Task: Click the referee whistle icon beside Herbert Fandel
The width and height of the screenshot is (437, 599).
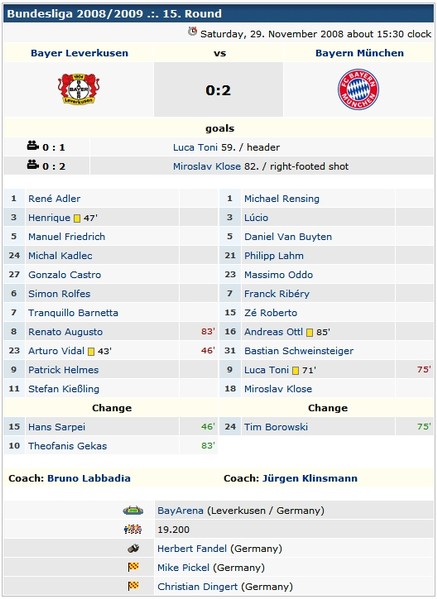Action: pyautogui.click(x=133, y=549)
